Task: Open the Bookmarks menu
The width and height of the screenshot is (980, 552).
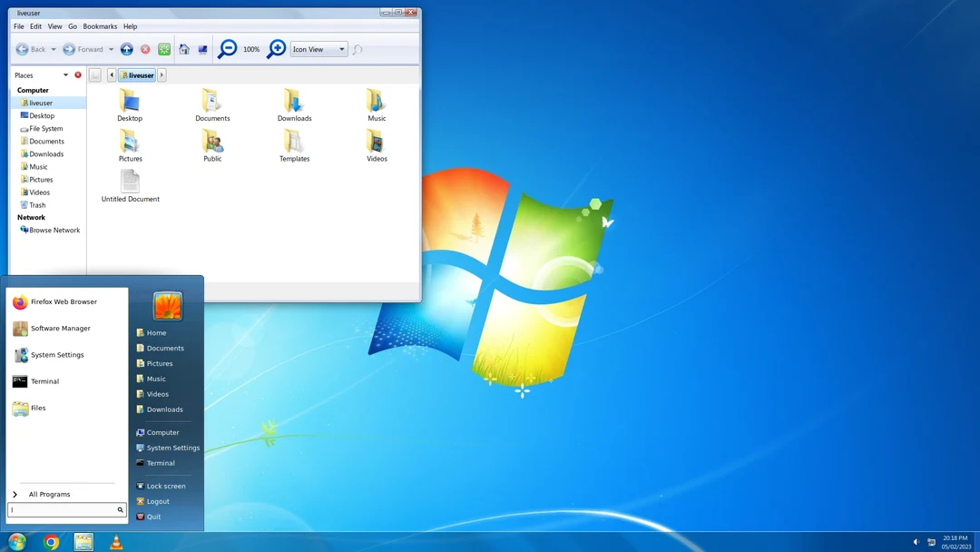Action: tap(100, 26)
